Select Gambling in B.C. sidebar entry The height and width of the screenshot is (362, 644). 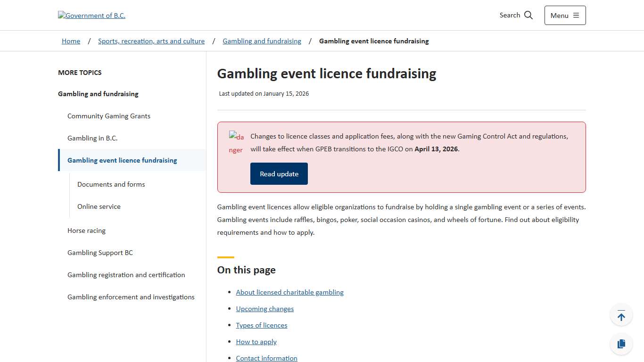pyautogui.click(x=92, y=138)
